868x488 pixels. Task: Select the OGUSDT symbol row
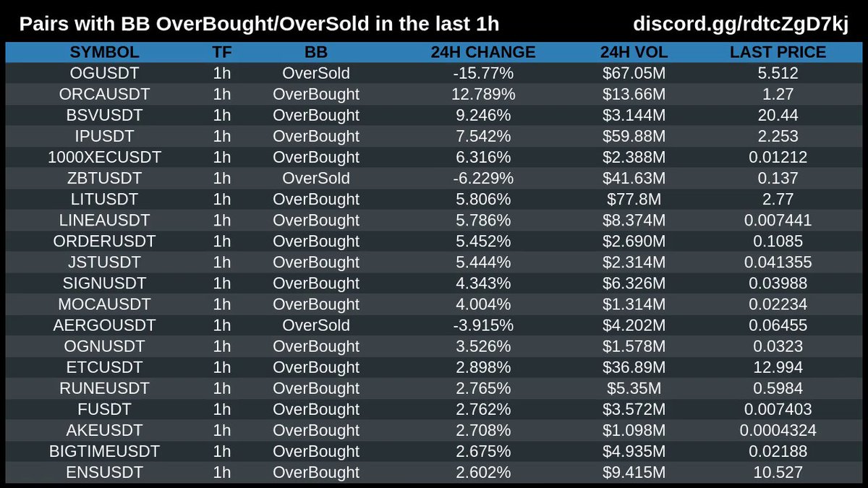point(105,74)
